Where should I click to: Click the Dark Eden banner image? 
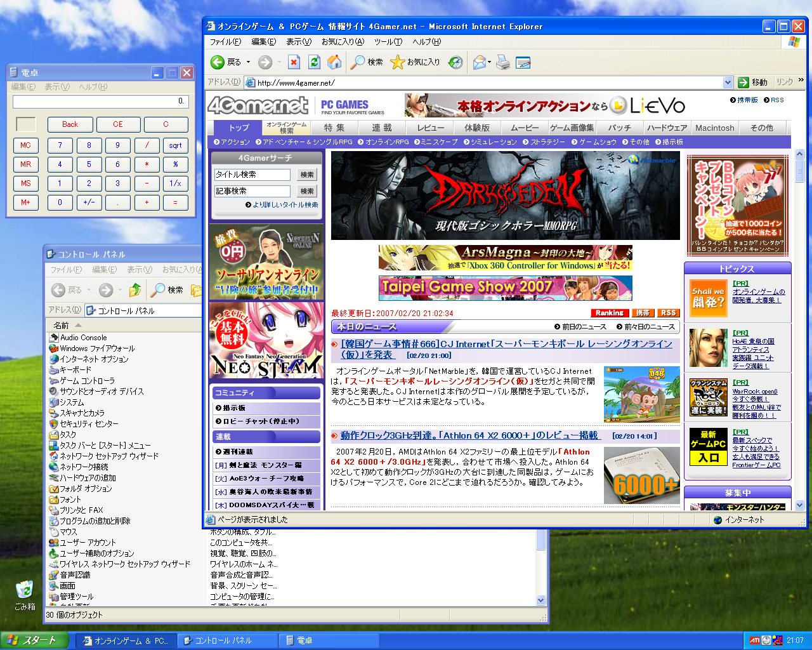point(506,195)
